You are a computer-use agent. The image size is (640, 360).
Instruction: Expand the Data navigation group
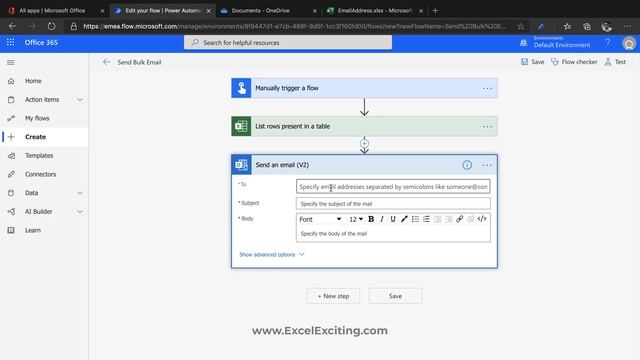pos(80,193)
